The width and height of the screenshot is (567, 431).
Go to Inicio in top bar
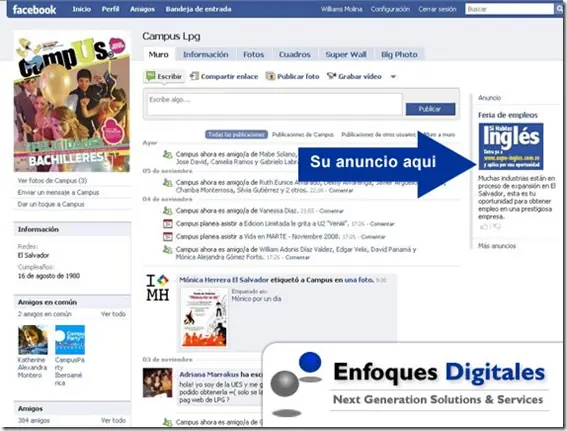pos(82,9)
